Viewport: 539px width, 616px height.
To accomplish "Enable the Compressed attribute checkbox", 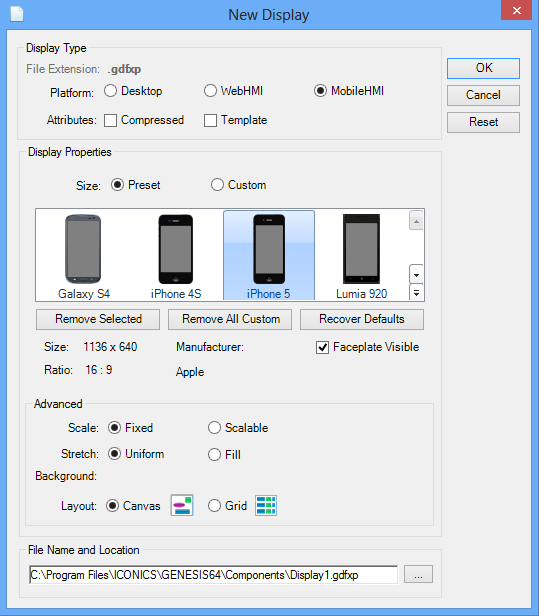I will tap(110, 120).
